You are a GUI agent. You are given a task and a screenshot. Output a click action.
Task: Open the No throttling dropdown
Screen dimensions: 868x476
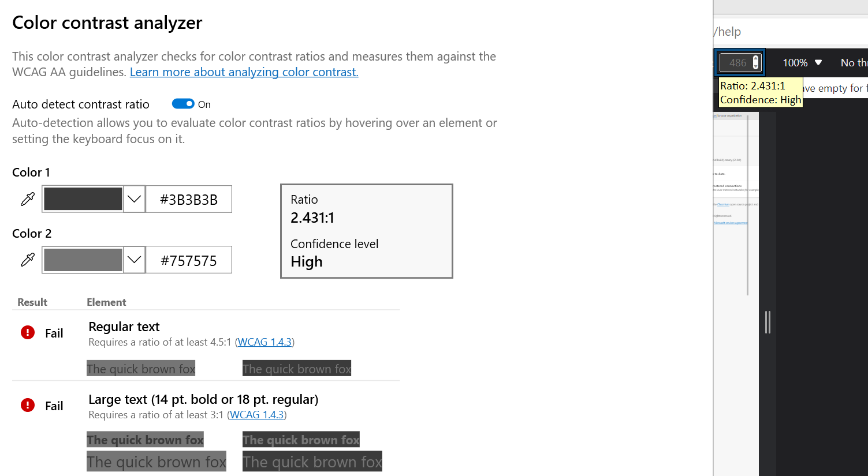pyautogui.click(x=854, y=62)
